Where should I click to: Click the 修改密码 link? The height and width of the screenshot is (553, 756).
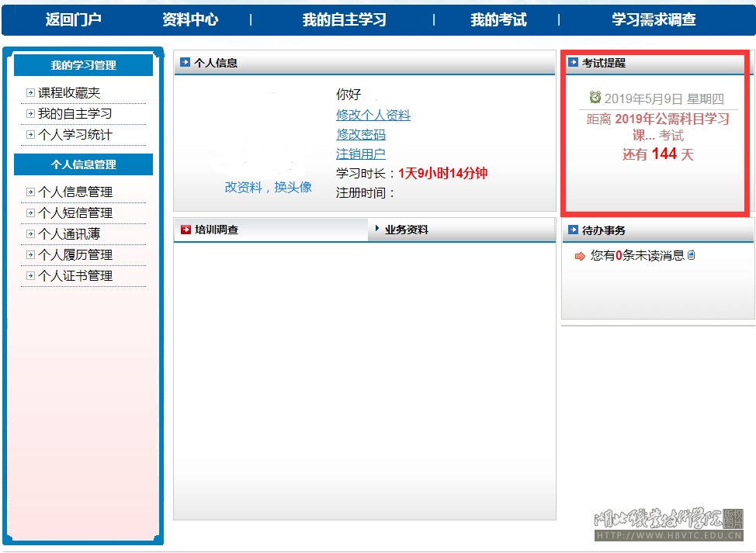coord(361,134)
